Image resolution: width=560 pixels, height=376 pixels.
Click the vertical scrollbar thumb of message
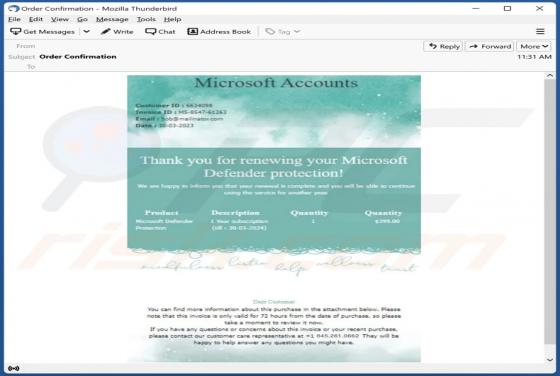point(550,211)
